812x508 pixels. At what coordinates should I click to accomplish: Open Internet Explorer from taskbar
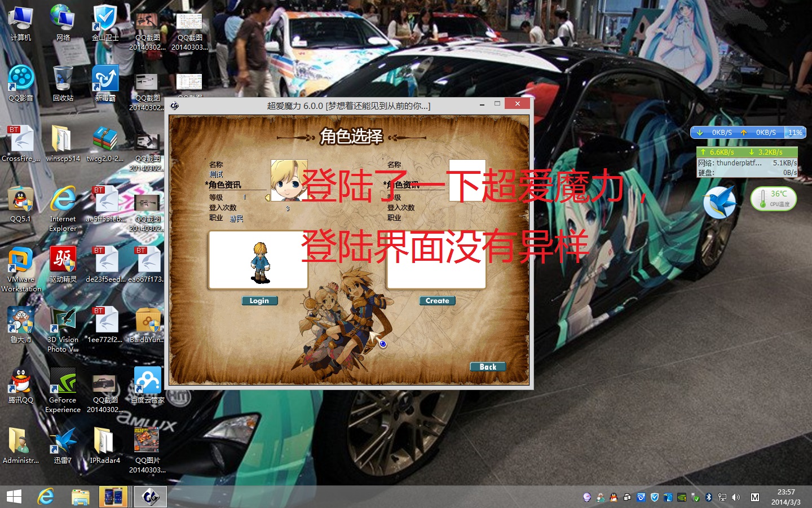(46, 497)
